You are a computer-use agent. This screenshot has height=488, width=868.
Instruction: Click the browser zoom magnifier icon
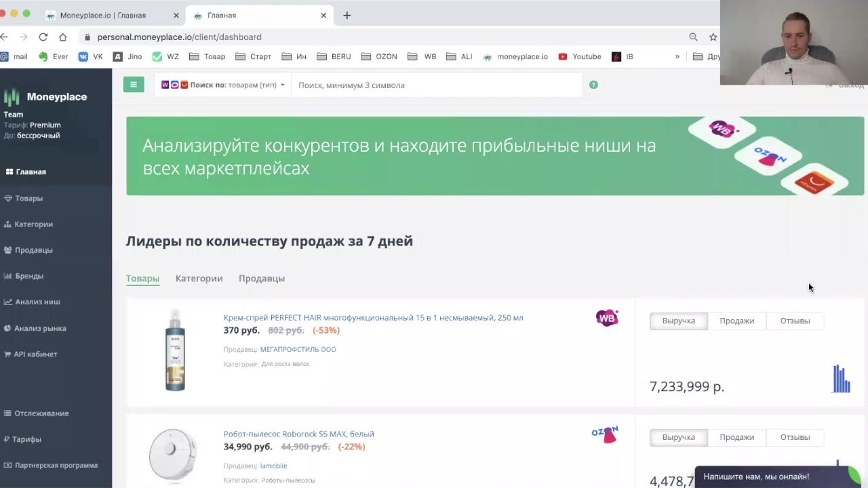click(x=693, y=37)
